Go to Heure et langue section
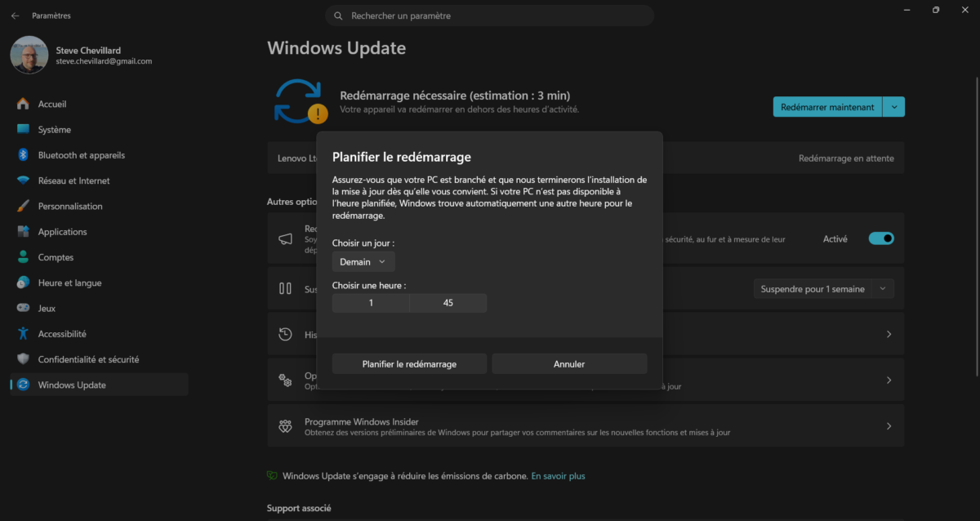The width and height of the screenshot is (980, 521). (99, 283)
